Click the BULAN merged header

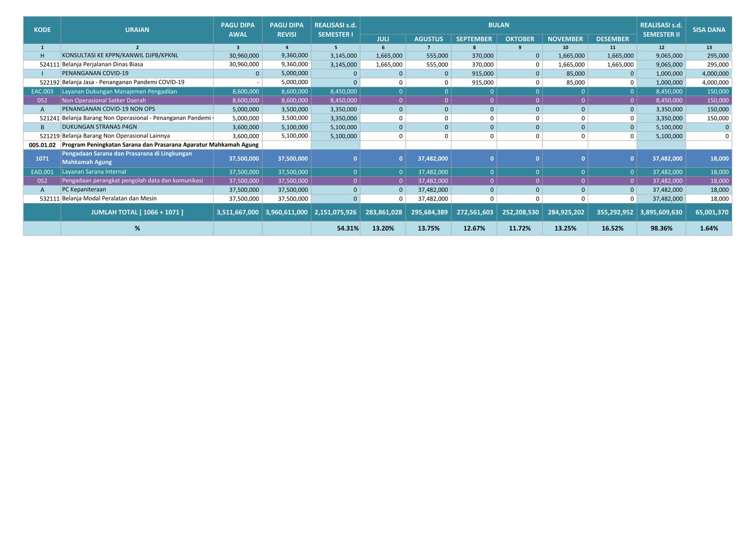498,25
